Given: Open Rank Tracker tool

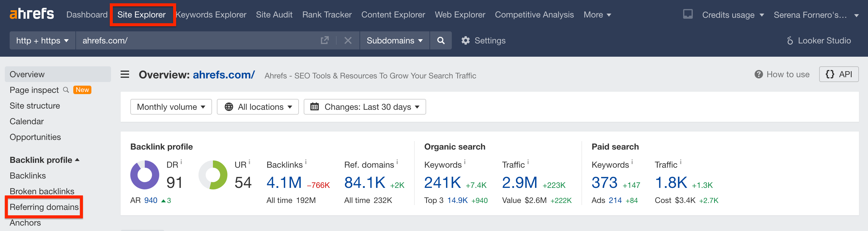Looking at the screenshot, I should click(327, 15).
